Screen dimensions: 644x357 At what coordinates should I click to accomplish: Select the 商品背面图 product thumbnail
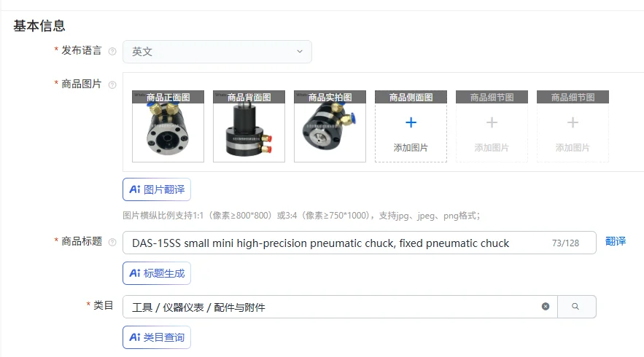[x=249, y=126]
